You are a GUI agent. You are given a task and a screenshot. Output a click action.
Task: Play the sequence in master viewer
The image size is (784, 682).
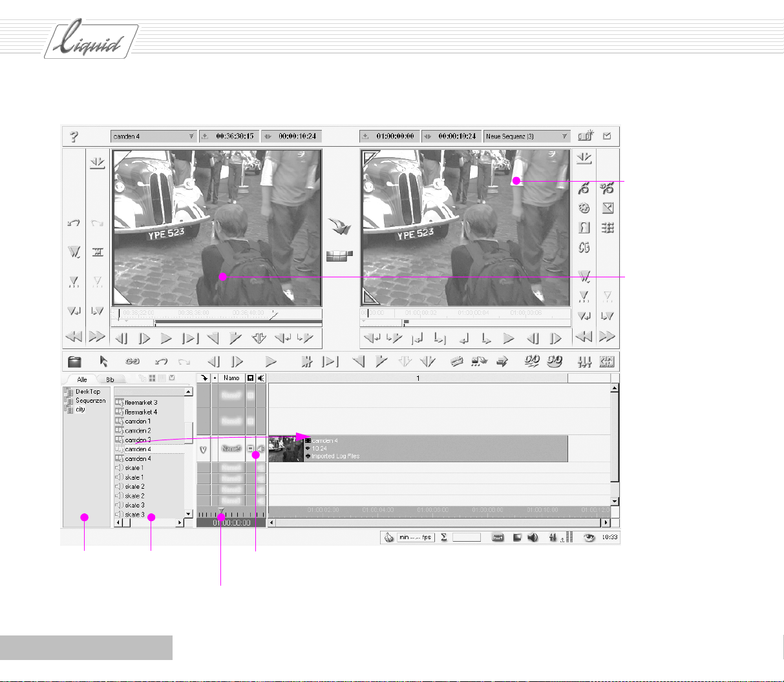coord(509,337)
